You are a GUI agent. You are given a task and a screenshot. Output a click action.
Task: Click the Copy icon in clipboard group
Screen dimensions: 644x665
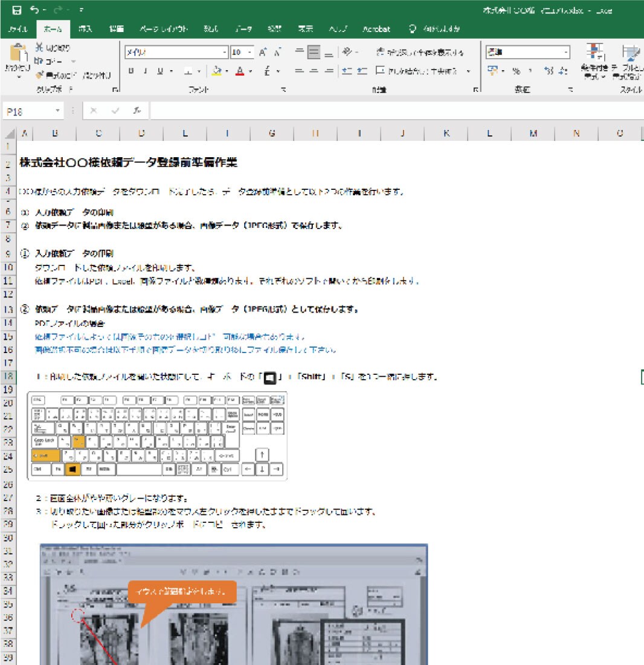[x=39, y=61]
